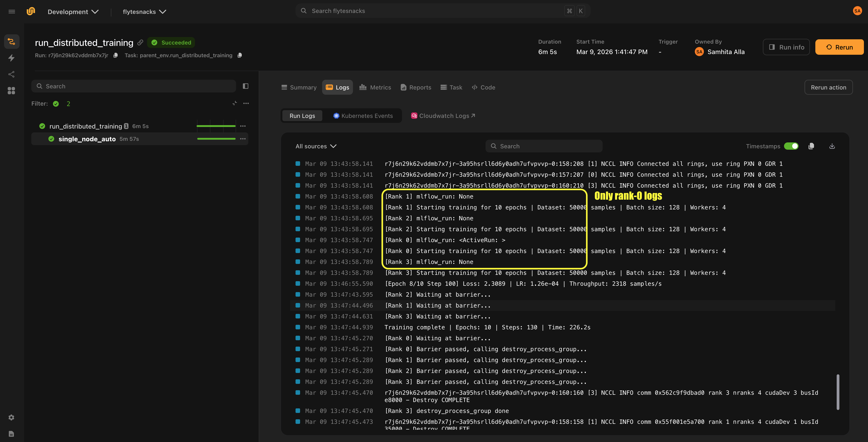
Task: Copy the link icon beside run_distributed_training title
Action: 140,42
